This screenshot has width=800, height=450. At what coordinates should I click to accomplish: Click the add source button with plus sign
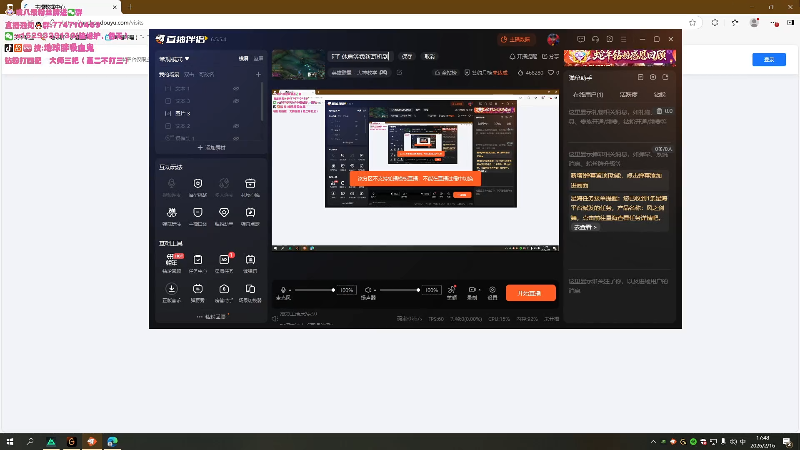pyautogui.click(x=211, y=147)
